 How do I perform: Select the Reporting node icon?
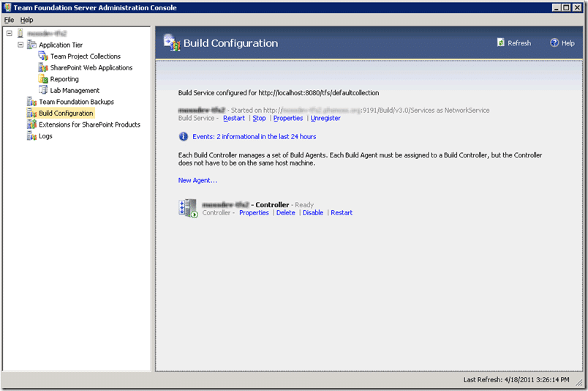coord(43,79)
